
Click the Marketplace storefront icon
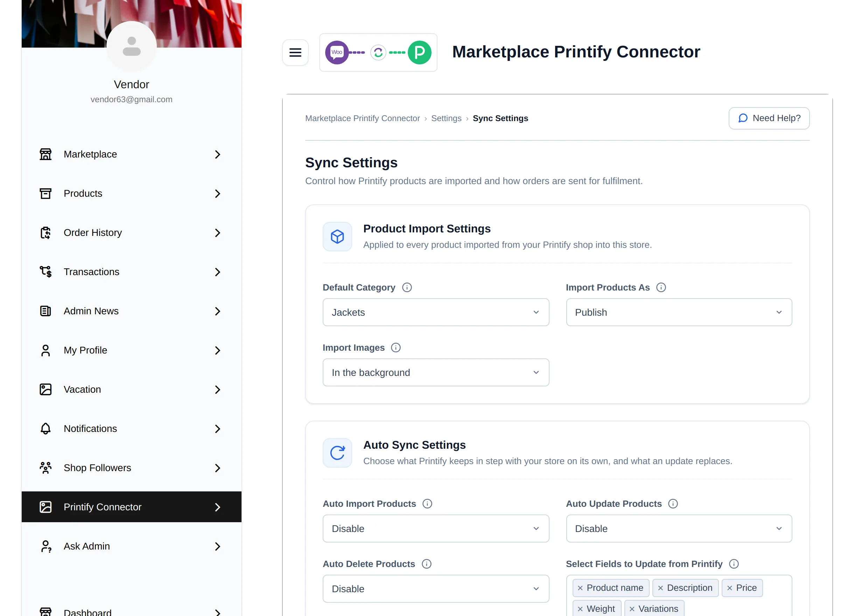pos(45,154)
